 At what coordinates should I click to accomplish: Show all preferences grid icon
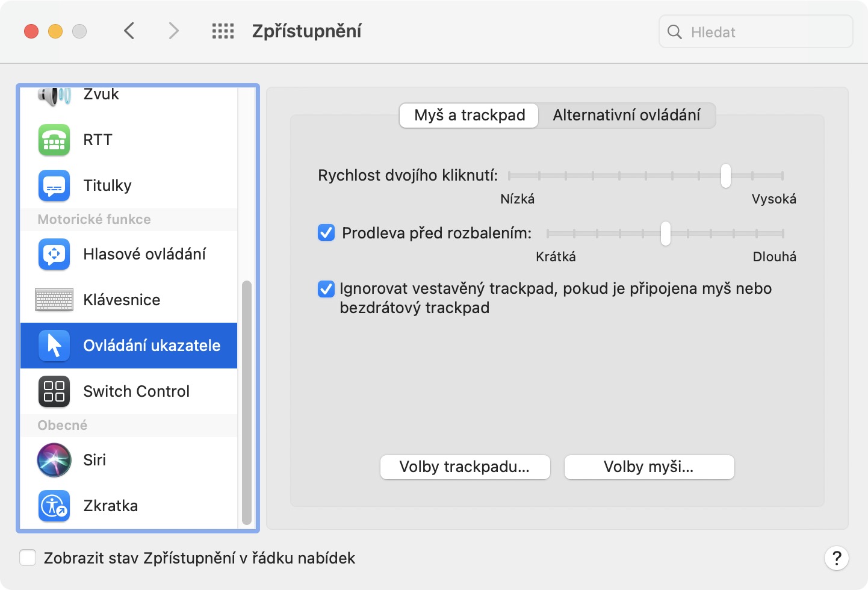click(223, 31)
